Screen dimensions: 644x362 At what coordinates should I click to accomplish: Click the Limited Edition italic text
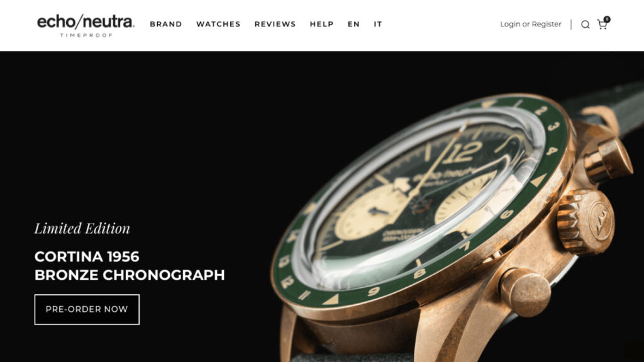82,228
